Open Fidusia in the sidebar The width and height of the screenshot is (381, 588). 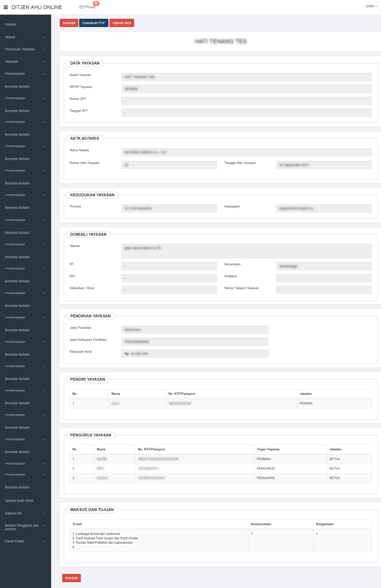(10, 24)
